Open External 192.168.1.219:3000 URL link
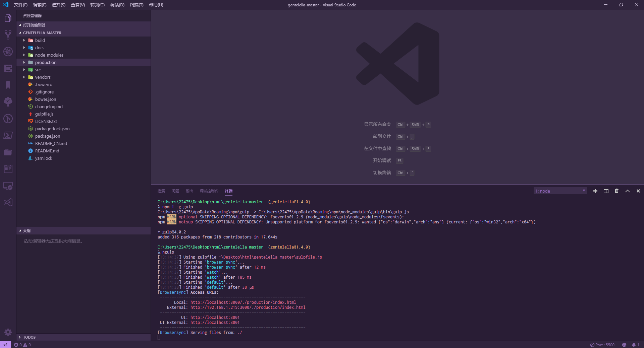Image resolution: width=644 pixels, height=348 pixels. pos(248,307)
